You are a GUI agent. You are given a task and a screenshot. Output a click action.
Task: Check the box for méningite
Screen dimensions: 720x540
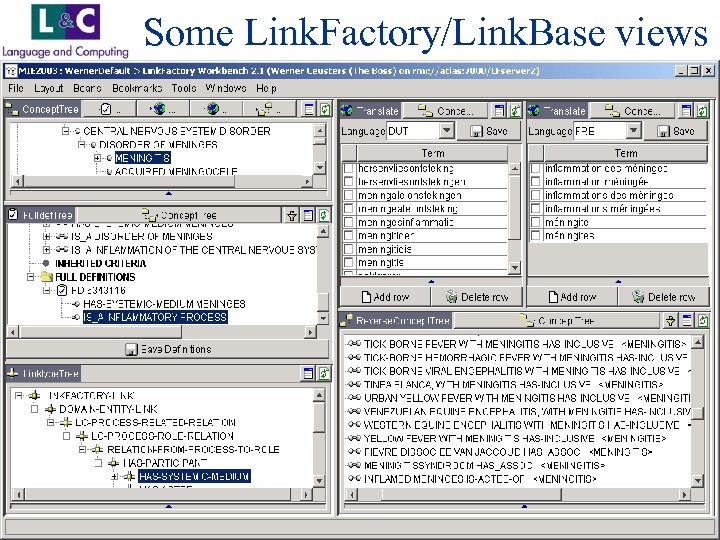click(x=535, y=222)
